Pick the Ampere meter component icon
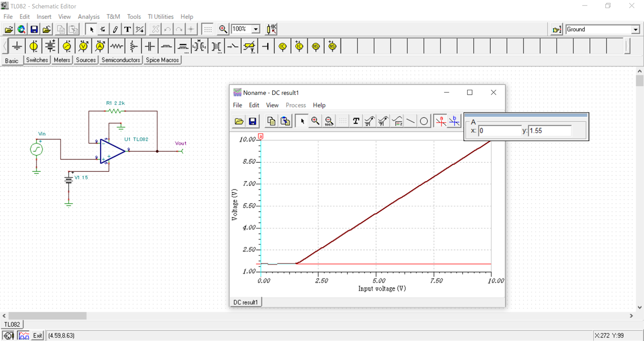 [x=100, y=46]
